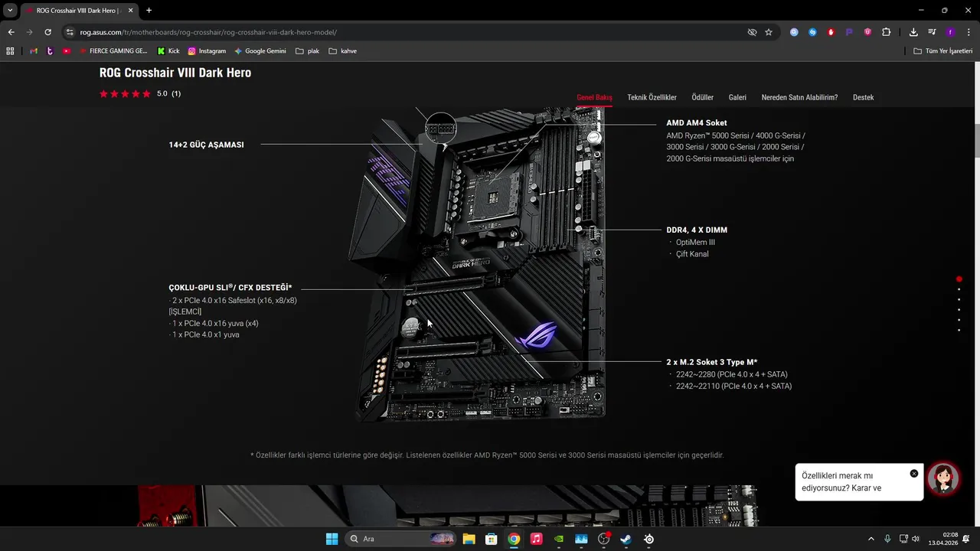The image size is (980, 551).
Task: Open the YouTube bookmark icon
Action: point(67,51)
